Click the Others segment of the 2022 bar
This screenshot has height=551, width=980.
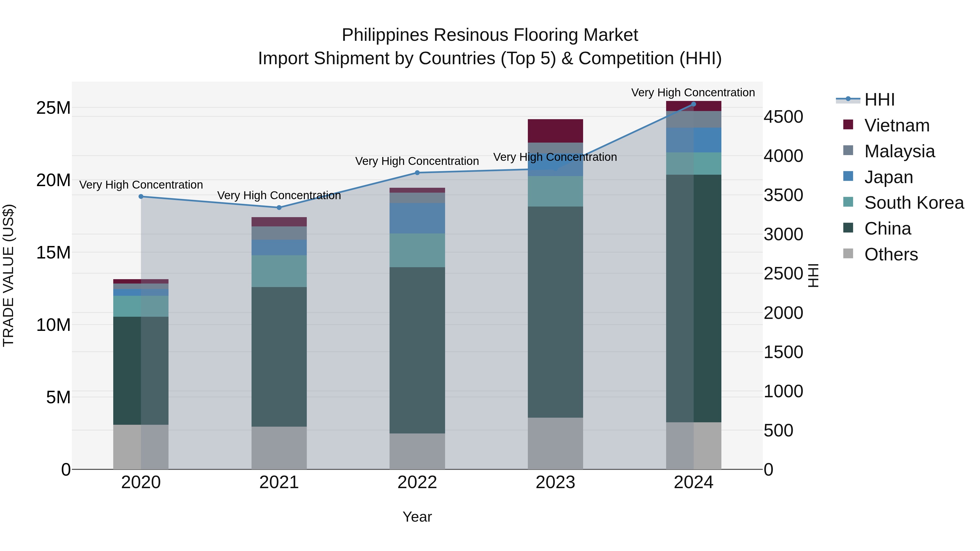(417, 451)
